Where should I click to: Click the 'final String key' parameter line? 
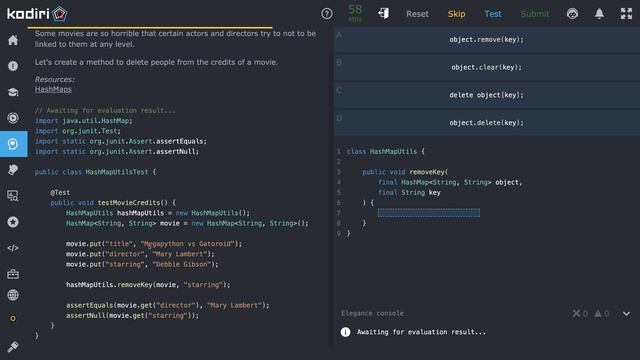[x=409, y=192]
